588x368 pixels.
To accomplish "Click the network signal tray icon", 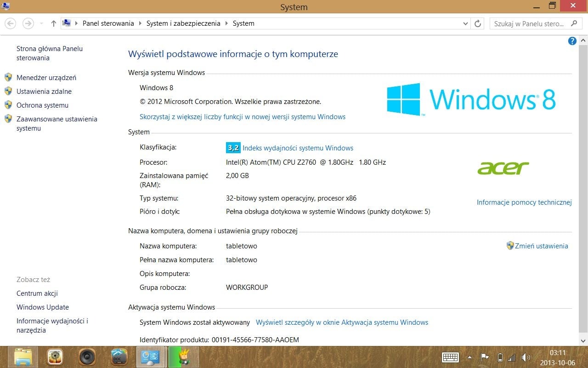I will click(x=512, y=357).
